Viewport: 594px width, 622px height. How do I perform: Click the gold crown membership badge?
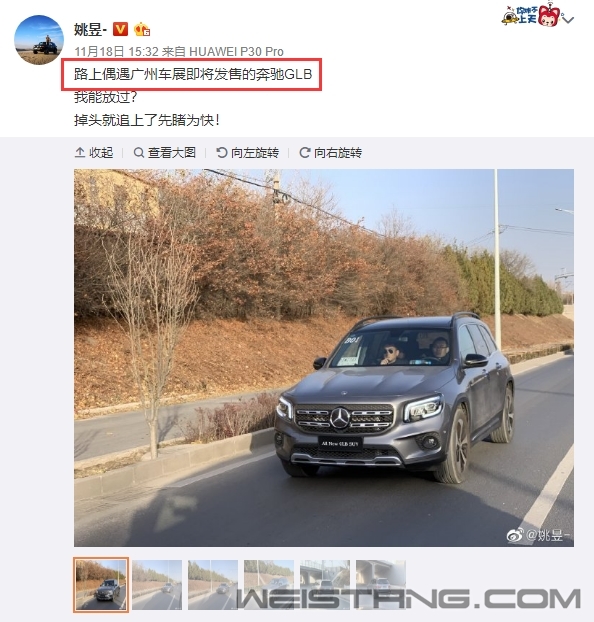click(142, 29)
